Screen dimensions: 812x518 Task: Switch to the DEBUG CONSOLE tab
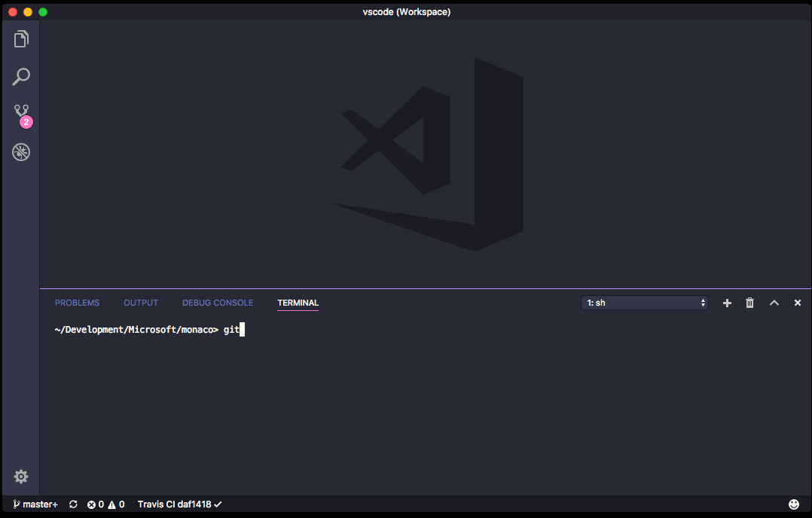click(218, 303)
